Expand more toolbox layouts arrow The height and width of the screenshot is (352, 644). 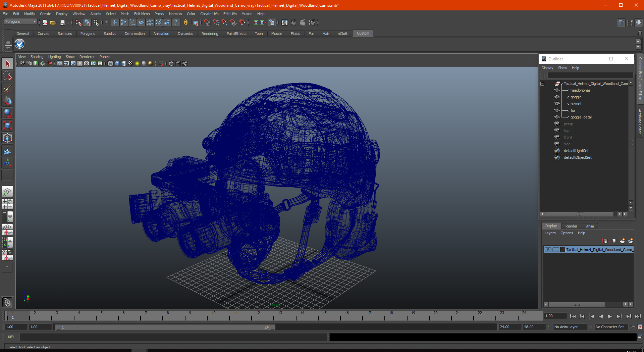click(7, 267)
